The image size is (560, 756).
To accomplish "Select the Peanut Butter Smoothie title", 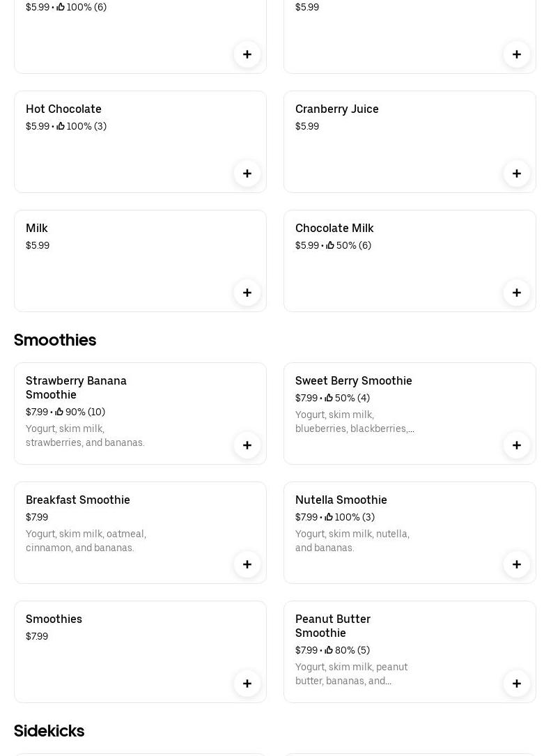I will [x=333, y=626].
